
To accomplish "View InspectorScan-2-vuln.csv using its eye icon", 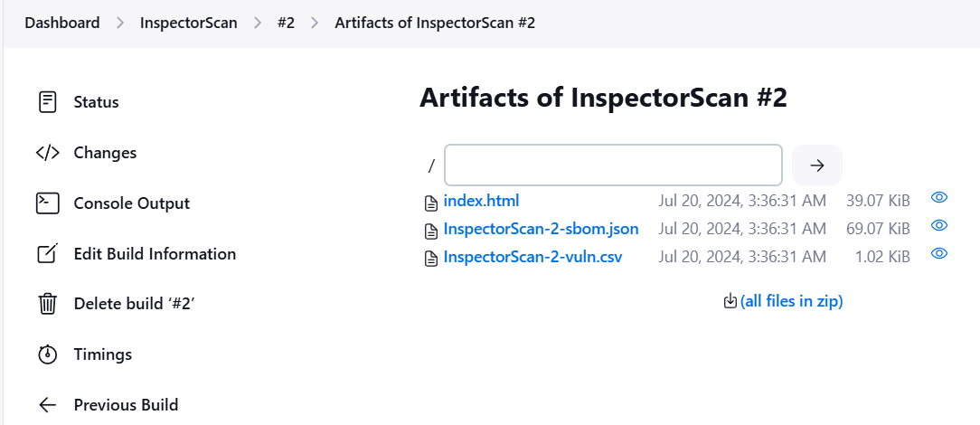I will pyautogui.click(x=938, y=253).
